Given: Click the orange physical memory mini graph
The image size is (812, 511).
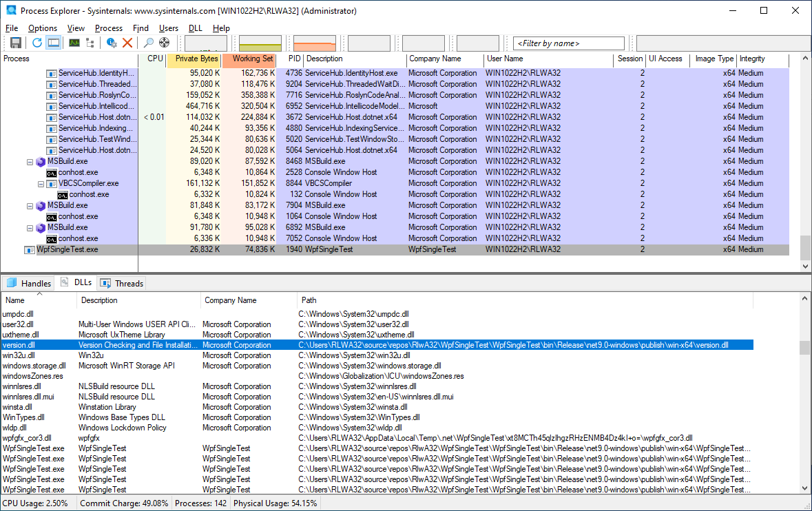Looking at the screenshot, I should pos(314,43).
